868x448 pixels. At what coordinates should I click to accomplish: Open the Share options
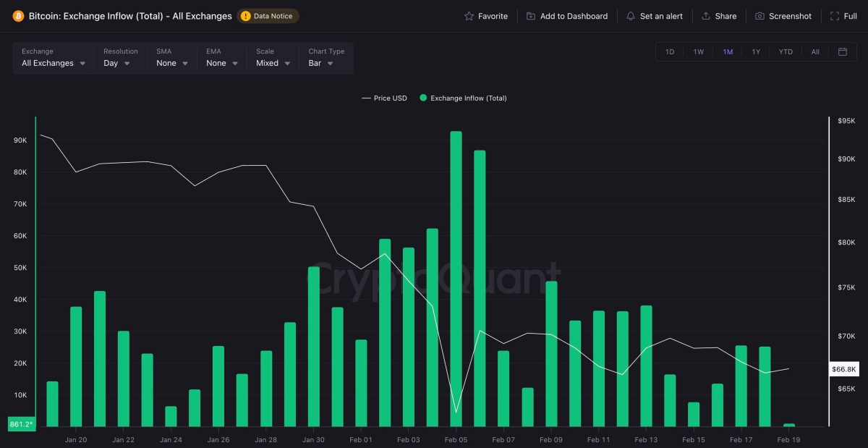click(x=719, y=15)
